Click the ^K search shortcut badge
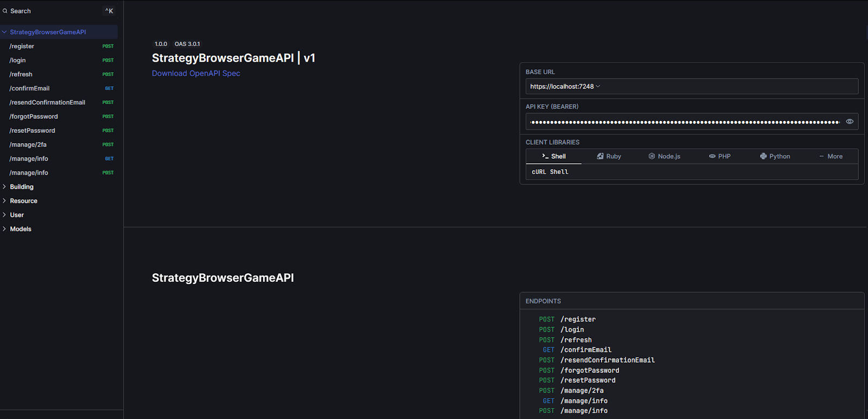Image resolution: width=868 pixels, height=419 pixels. (x=109, y=11)
